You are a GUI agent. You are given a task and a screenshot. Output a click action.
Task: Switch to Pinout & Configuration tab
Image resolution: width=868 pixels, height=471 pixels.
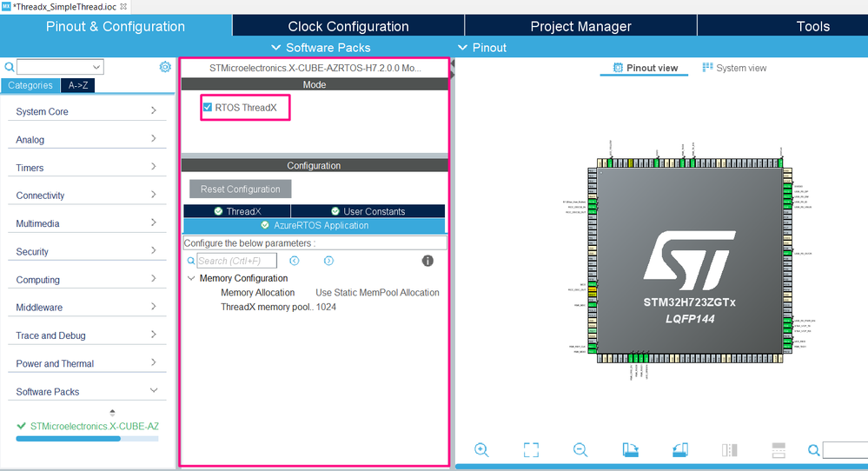pos(116,26)
